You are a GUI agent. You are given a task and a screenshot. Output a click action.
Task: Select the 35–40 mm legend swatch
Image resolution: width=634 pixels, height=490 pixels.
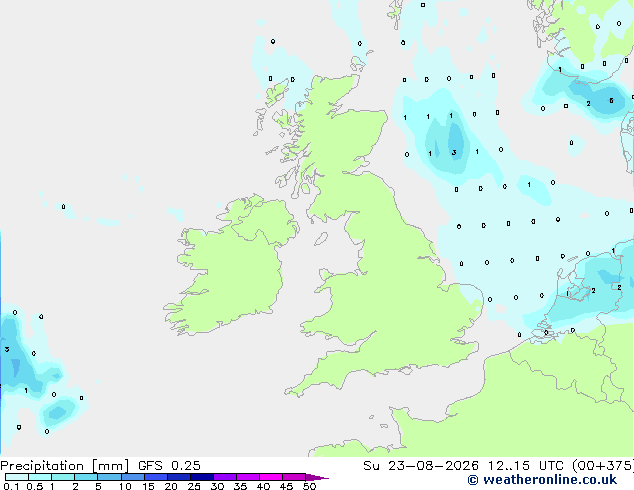click(248, 477)
